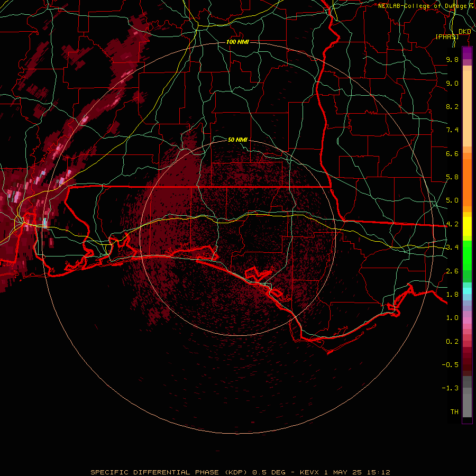Viewport: 476px width, 476px height.
Task: Select the pink segment of the color bar
Action: click(x=467, y=321)
